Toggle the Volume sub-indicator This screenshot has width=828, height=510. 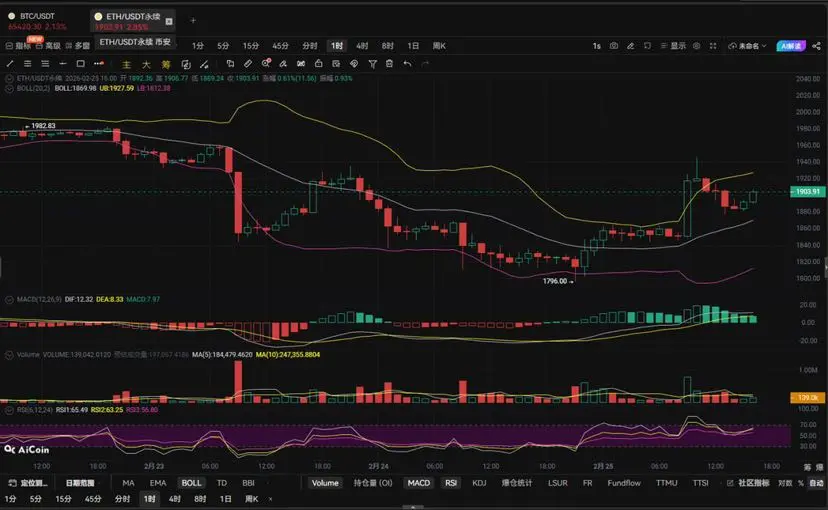tap(325, 483)
